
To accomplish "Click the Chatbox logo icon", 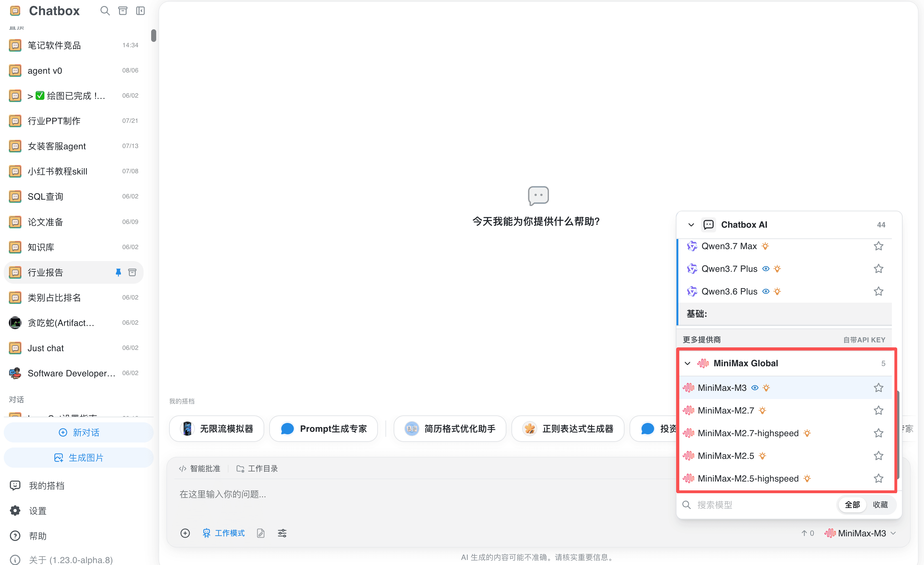I will pos(15,11).
